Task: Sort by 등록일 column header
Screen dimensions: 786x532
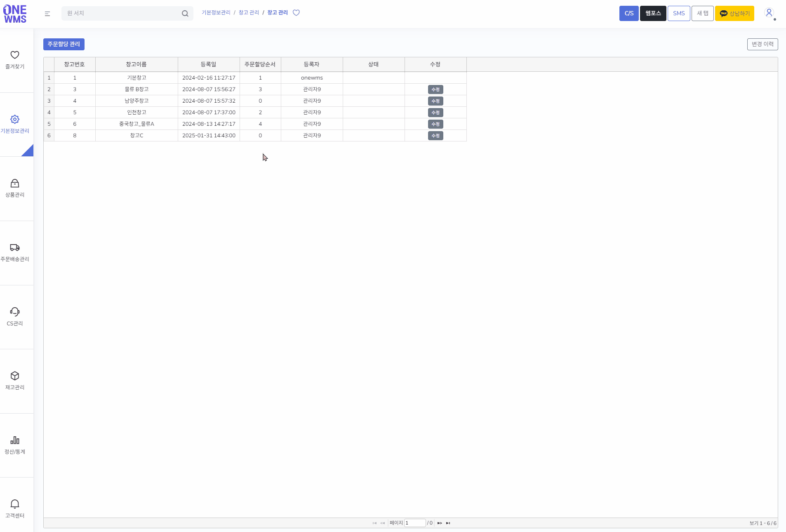Action: [209, 64]
